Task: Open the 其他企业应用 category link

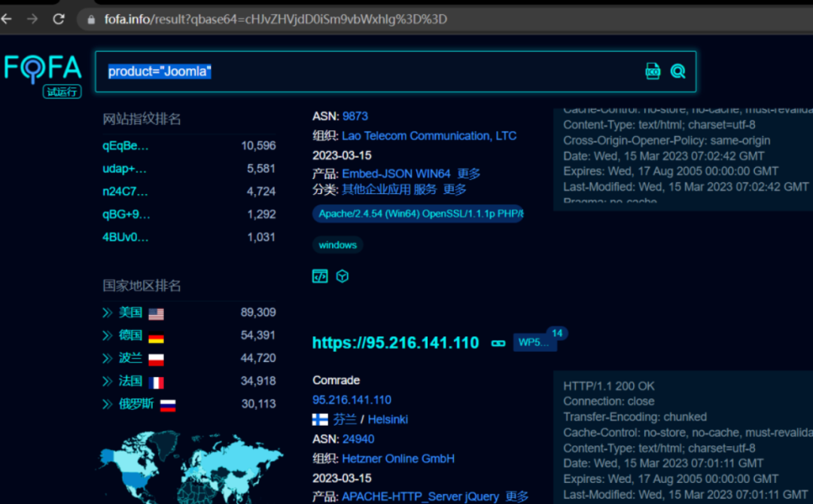Action: [376, 190]
